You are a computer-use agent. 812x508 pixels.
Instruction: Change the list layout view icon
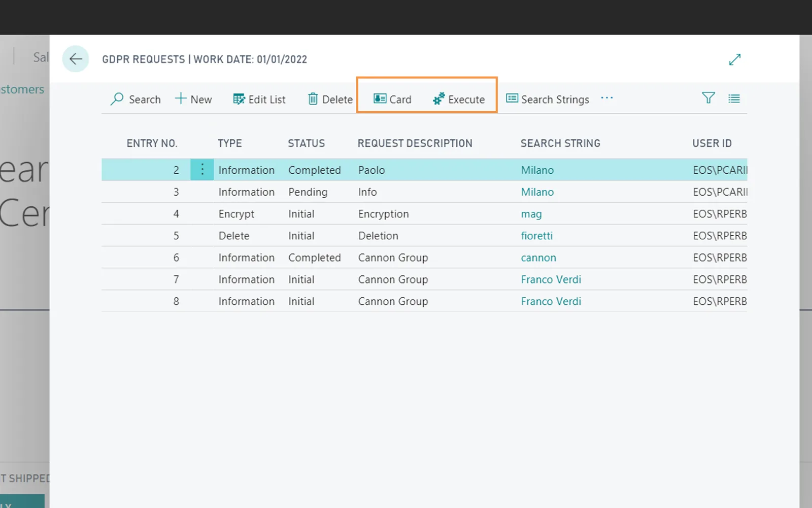[x=734, y=99]
